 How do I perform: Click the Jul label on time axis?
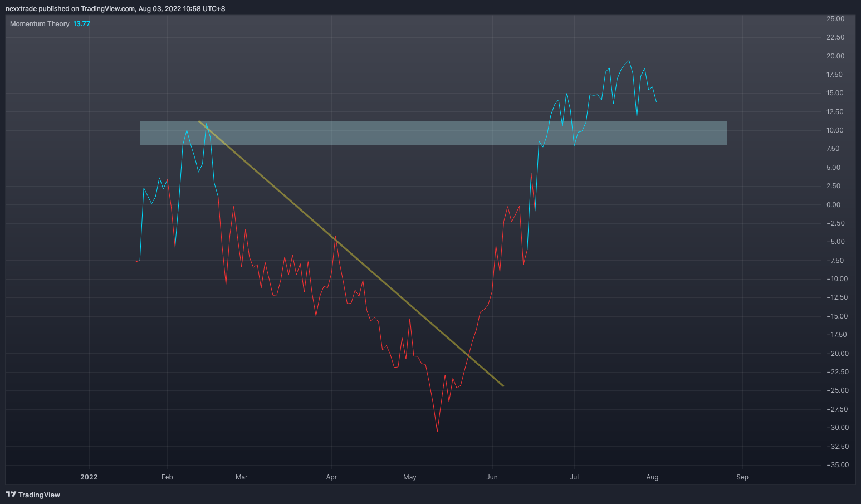point(574,477)
